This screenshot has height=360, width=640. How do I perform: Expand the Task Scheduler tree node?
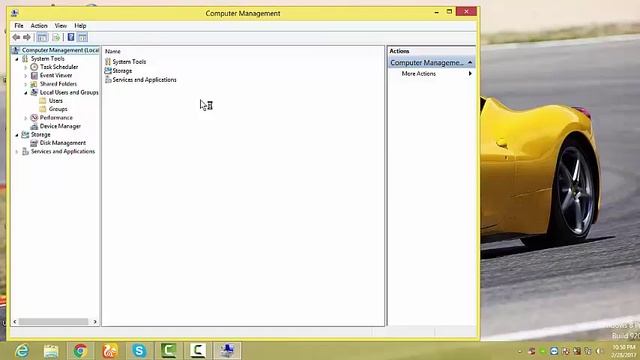[26, 67]
